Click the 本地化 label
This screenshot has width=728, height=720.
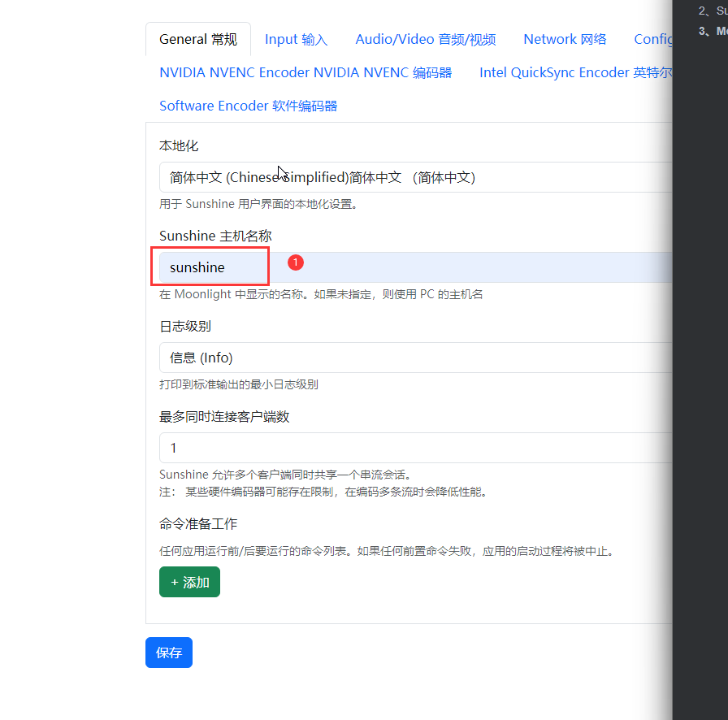(x=179, y=145)
